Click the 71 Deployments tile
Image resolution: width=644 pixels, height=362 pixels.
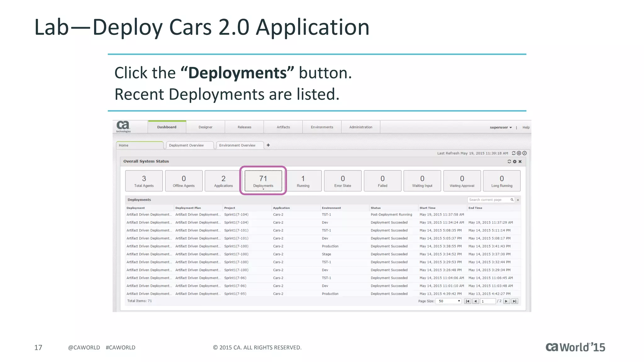coord(263,181)
